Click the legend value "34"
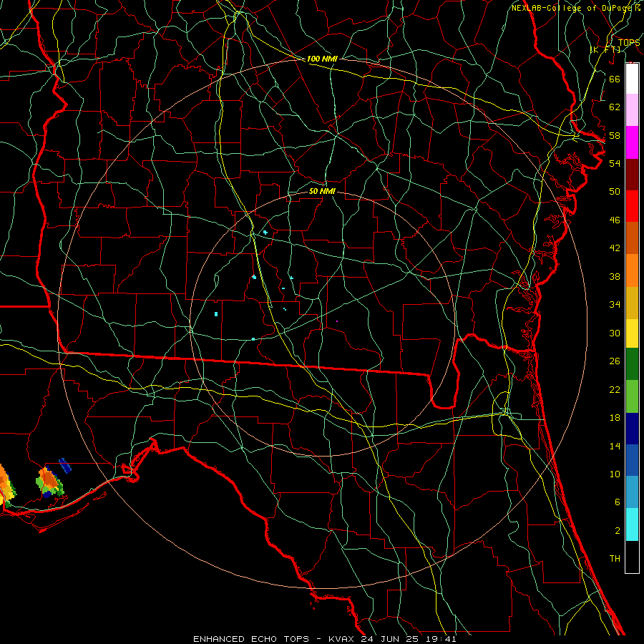This screenshot has width=644, height=644. point(615,305)
